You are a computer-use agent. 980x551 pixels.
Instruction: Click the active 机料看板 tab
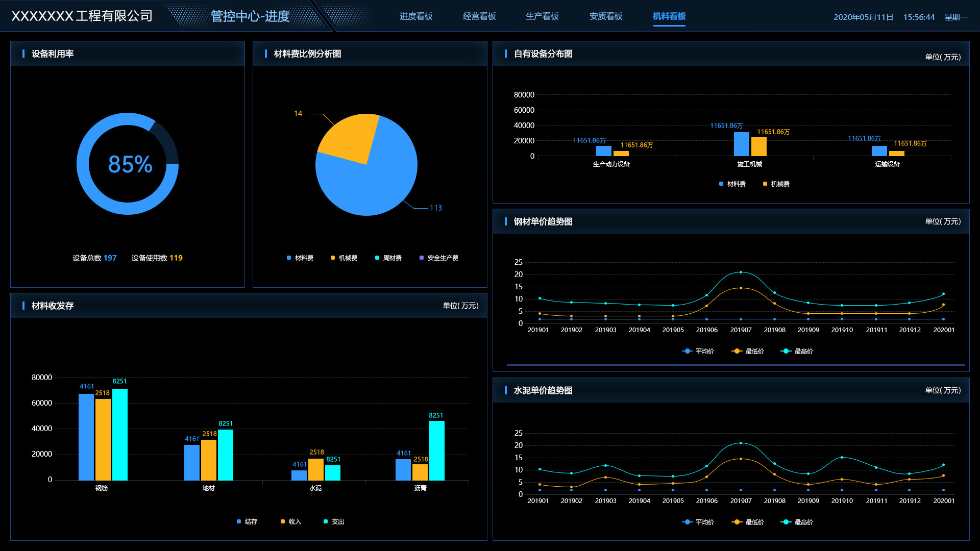[x=669, y=16]
